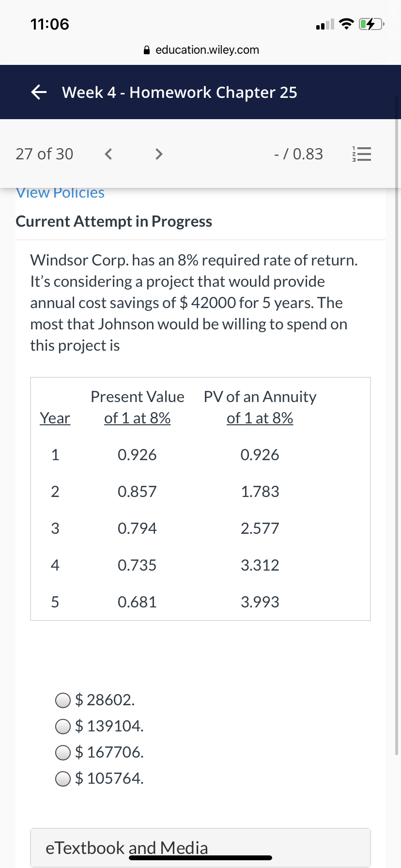Go to previous question with left chevron
401x868 pixels.
[x=108, y=154]
